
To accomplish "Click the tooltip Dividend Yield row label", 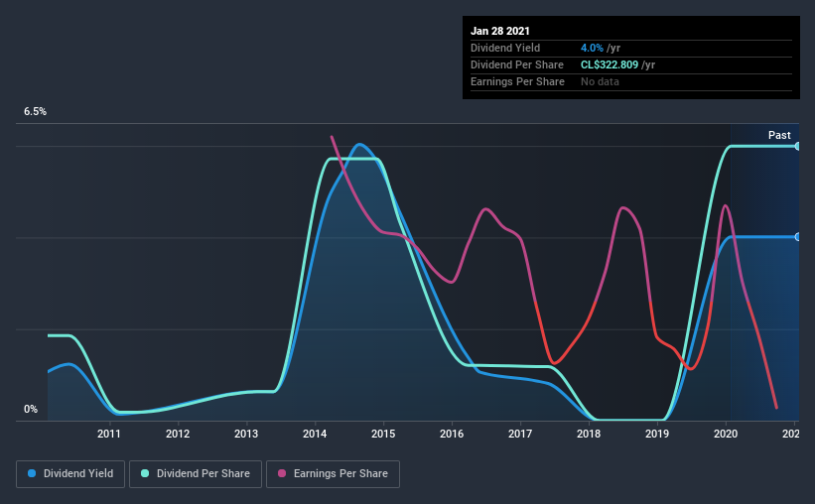I will point(505,48).
